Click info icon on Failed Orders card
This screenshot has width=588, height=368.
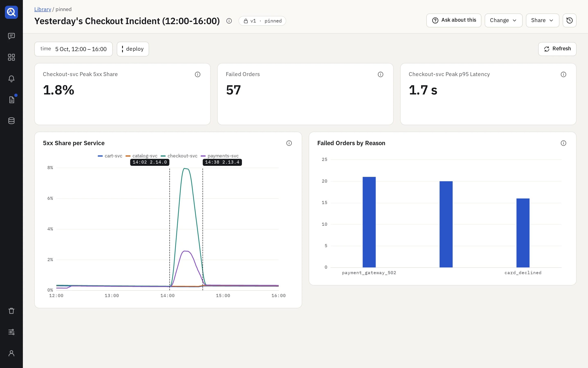click(381, 74)
